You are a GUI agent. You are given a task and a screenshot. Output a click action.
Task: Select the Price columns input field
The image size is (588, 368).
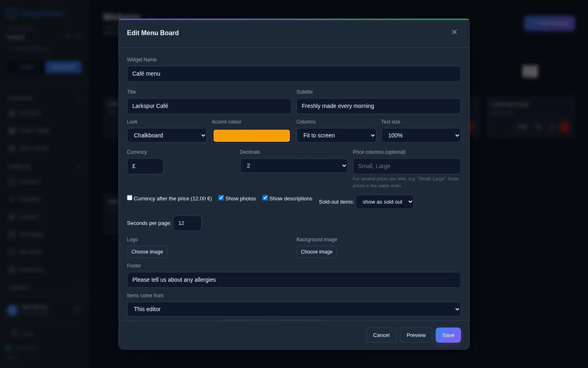[x=407, y=166]
